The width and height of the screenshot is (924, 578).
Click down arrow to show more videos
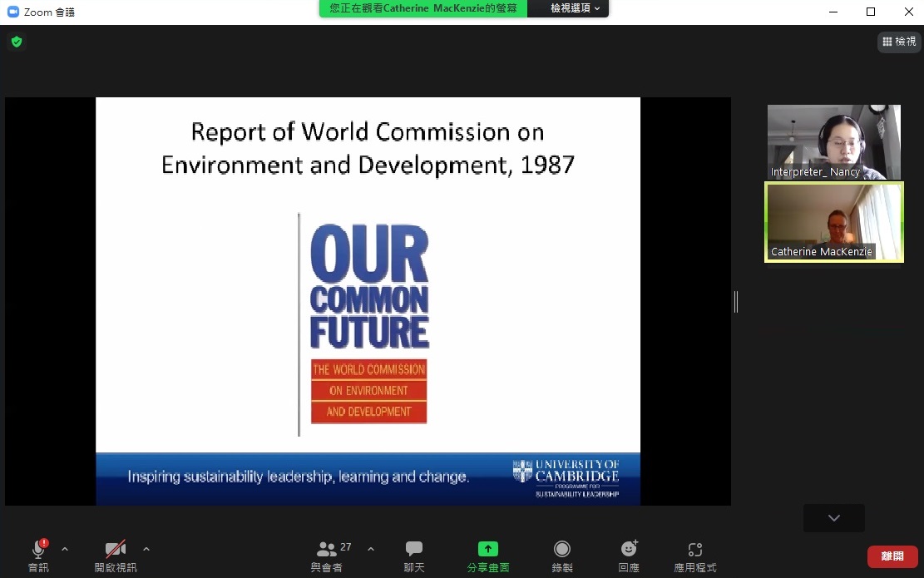(x=833, y=518)
